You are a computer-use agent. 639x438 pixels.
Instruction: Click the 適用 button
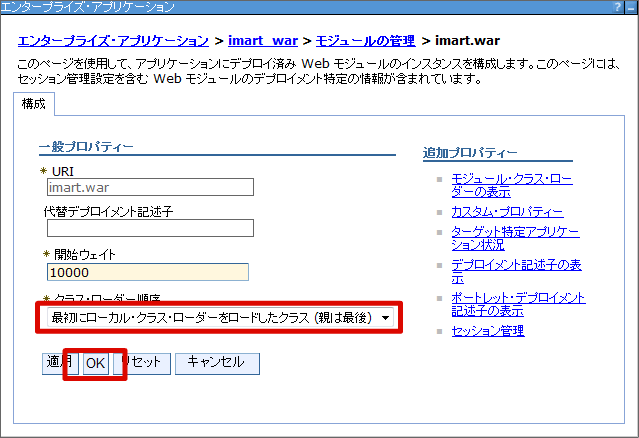[60, 363]
